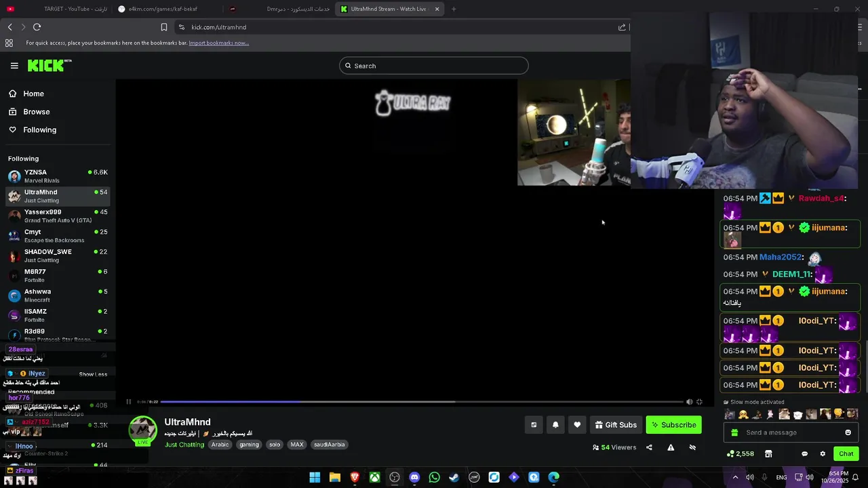
Task: Open the emoji picker in chat
Action: [x=848, y=432]
